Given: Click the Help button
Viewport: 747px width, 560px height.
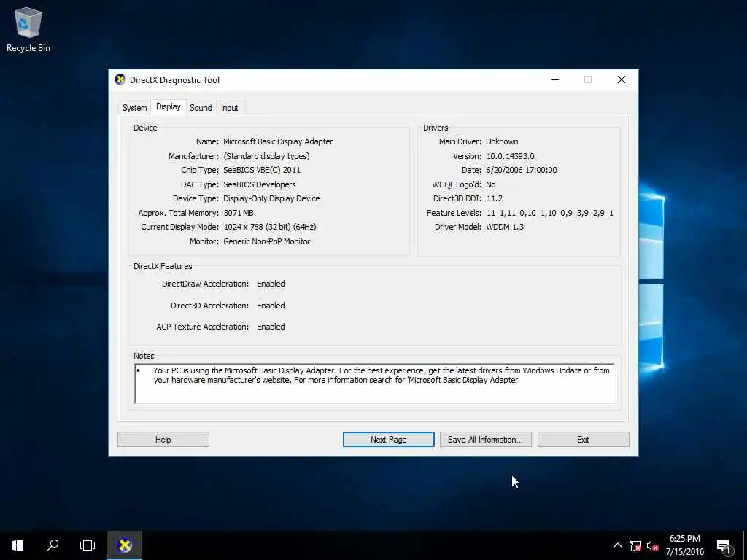Looking at the screenshot, I should (163, 440).
